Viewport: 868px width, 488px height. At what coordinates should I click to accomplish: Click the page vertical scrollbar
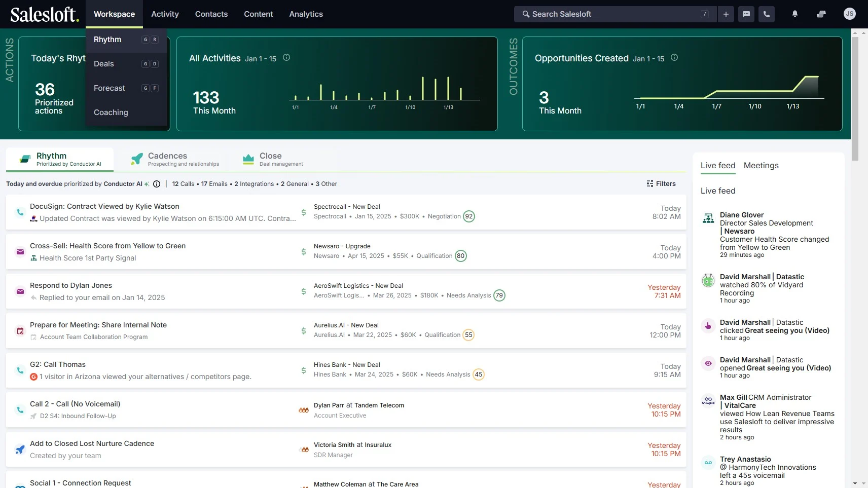point(855,99)
